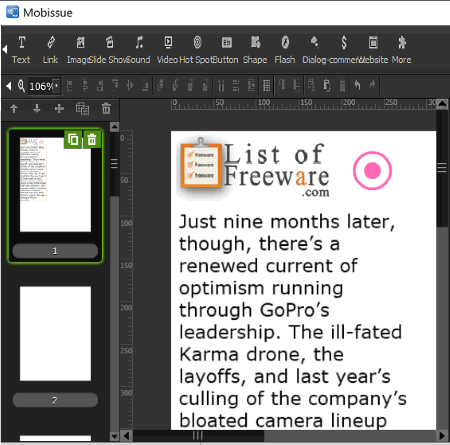
Task: Select the text block about GoPro
Action: (x=293, y=321)
